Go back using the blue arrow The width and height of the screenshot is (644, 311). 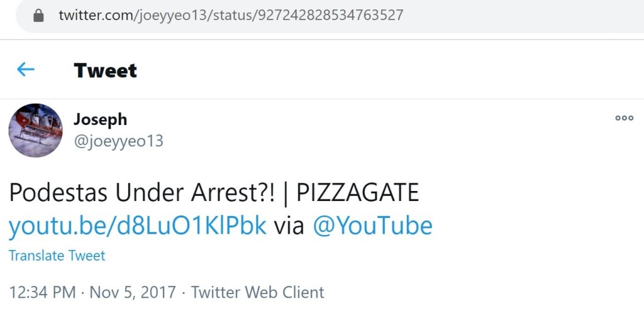26,69
